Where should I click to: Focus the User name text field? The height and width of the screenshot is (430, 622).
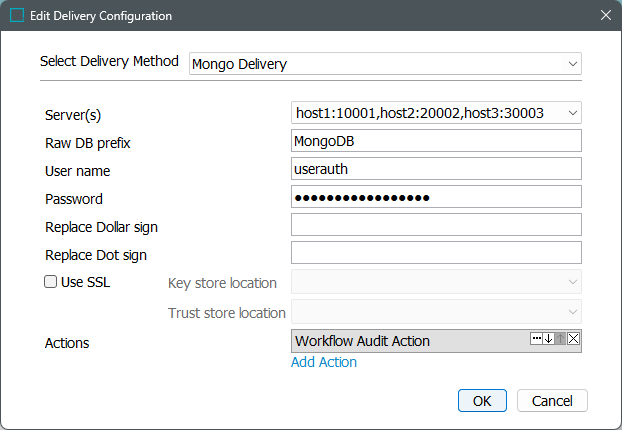435,169
